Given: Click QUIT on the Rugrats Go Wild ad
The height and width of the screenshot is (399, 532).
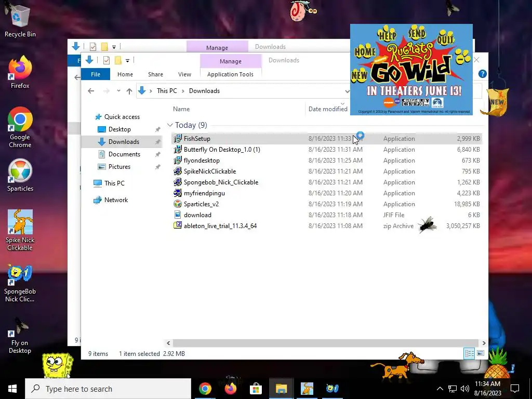Looking at the screenshot, I should [x=445, y=38].
